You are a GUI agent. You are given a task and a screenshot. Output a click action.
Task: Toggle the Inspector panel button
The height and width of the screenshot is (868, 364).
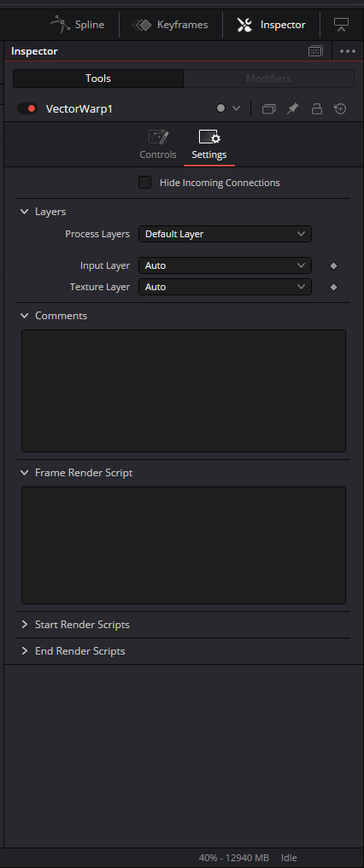[271, 25]
